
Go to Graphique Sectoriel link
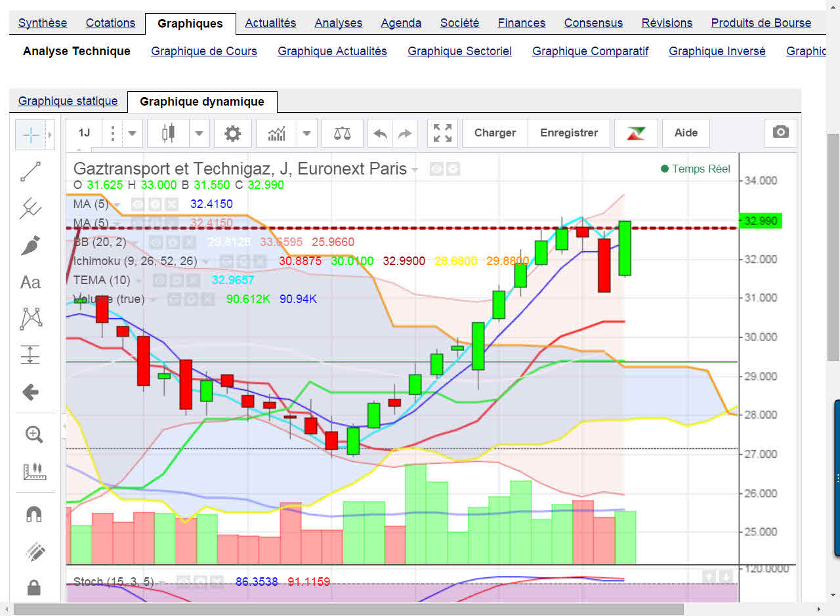459,51
